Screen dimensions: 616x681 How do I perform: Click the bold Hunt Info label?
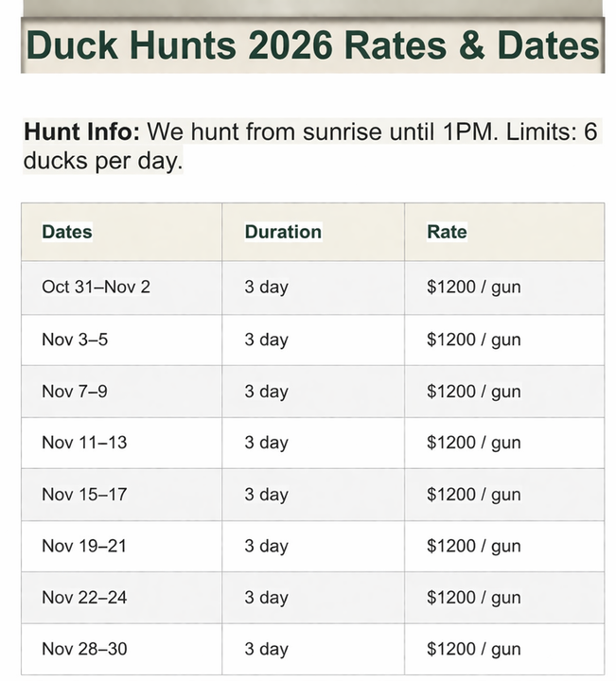(81, 131)
